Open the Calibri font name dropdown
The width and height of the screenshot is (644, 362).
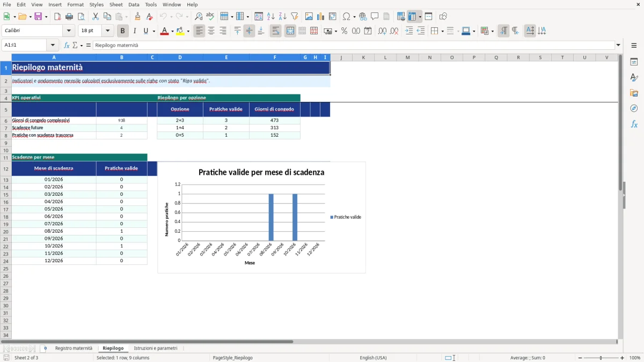(69, 31)
